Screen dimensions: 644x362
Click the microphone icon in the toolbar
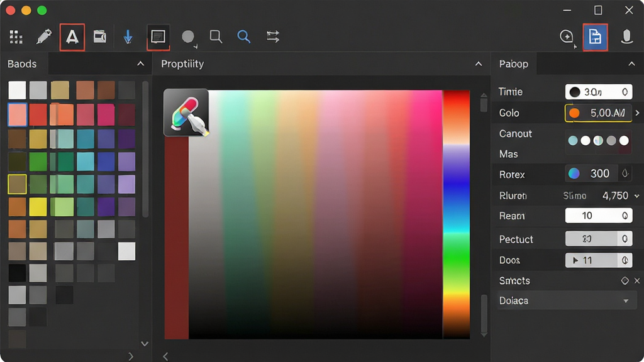pyautogui.click(x=627, y=36)
